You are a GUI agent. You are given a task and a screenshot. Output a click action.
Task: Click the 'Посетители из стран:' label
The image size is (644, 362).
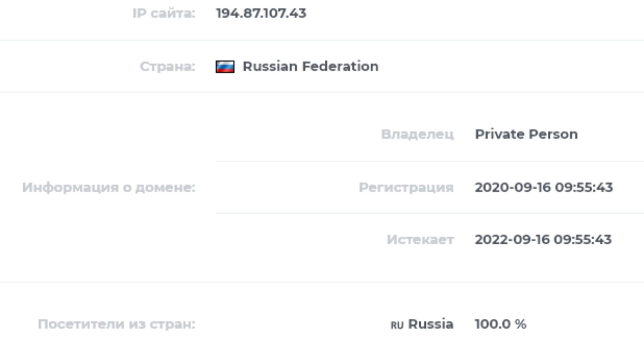click(116, 324)
